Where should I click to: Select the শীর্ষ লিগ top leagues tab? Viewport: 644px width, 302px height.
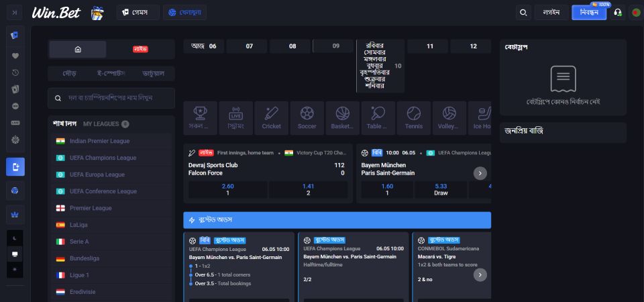click(x=64, y=123)
